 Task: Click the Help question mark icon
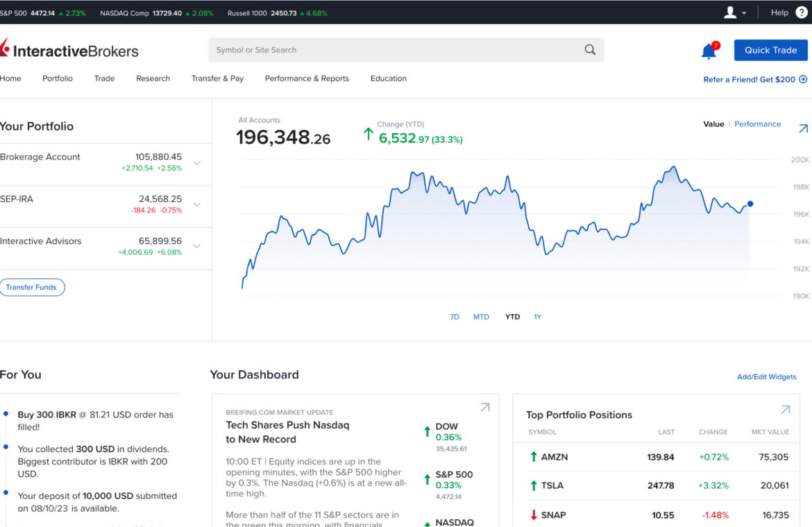[x=802, y=12]
